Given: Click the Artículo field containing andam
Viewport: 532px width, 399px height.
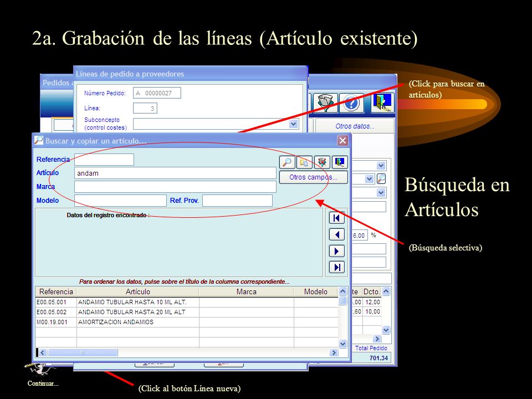Looking at the screenshot, I should (x=175, y=173).
